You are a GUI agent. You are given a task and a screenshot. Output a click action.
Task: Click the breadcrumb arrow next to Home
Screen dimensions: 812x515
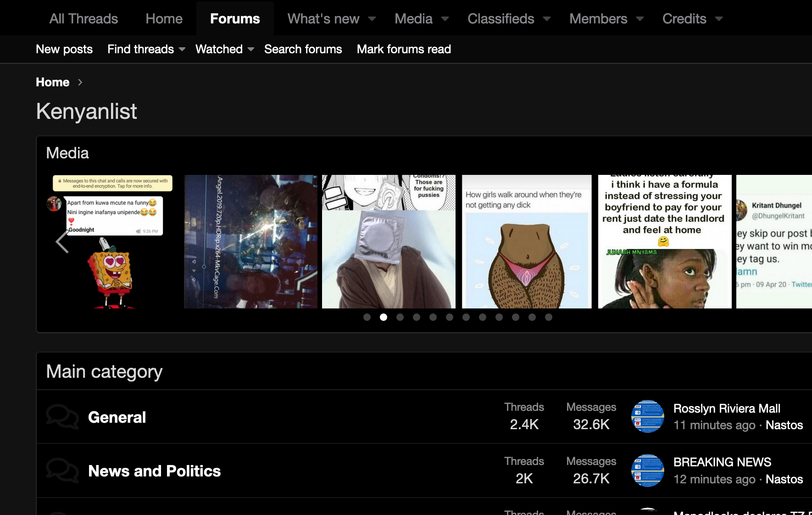(x=80, y=82)
